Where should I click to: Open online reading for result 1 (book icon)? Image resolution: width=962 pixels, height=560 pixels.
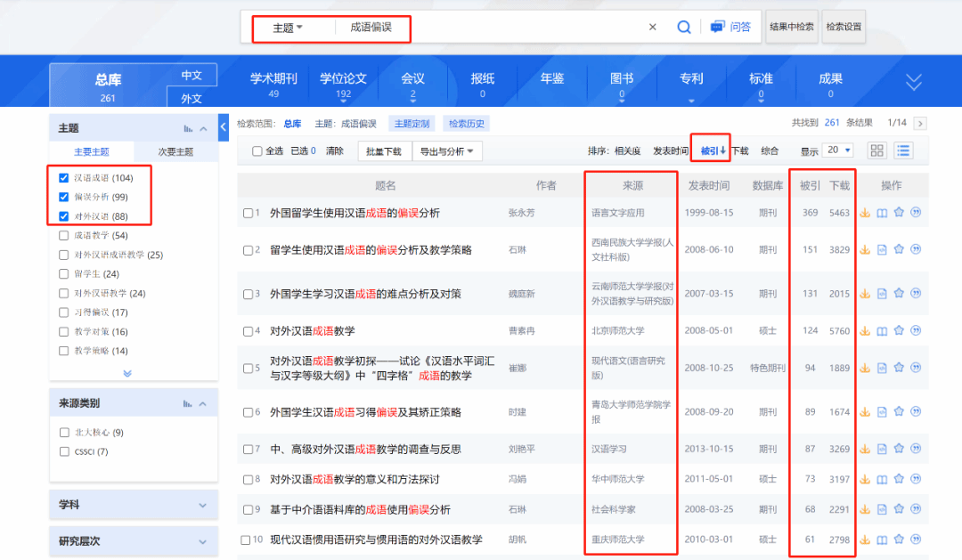click(882, 213)
